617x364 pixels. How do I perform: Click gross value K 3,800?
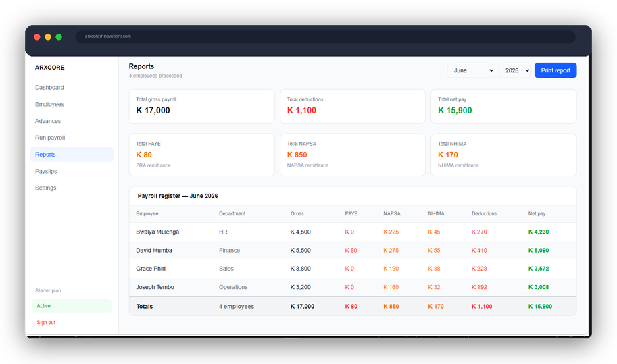(x=301, y=269)
